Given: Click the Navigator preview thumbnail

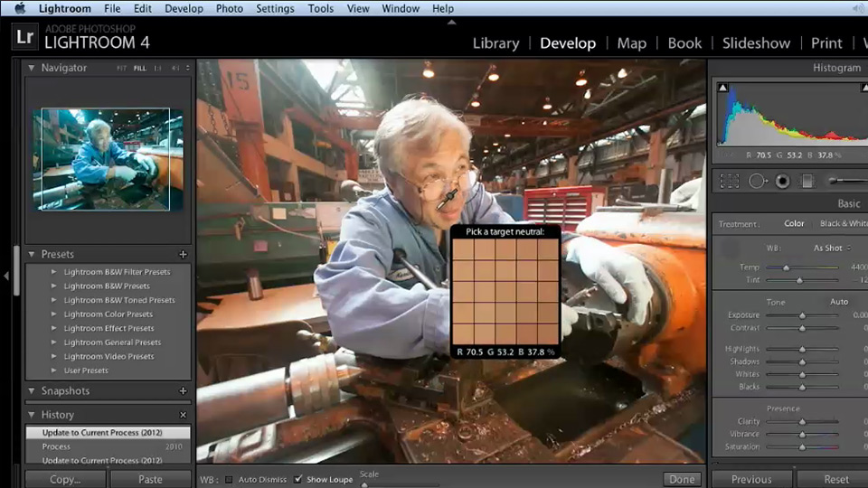Looking at the screenshot, I should 108,159.
